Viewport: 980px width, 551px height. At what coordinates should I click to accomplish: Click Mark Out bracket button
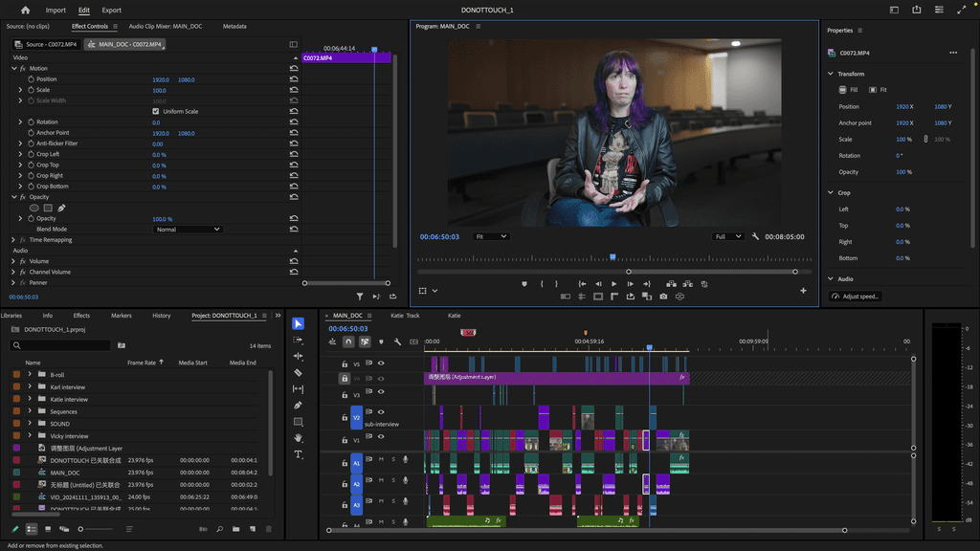coord(556,284)
